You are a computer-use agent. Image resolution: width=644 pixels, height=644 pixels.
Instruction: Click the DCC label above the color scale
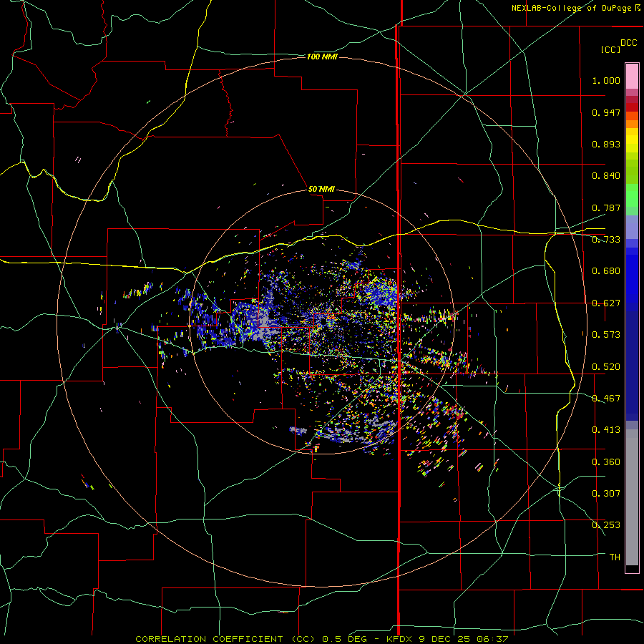[629, 43]
